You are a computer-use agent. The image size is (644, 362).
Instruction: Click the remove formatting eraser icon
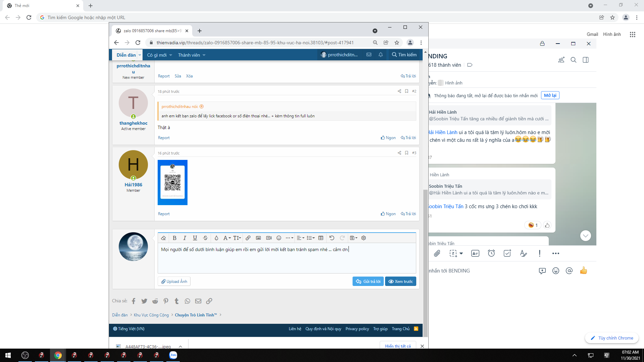[x=163, y=238]
